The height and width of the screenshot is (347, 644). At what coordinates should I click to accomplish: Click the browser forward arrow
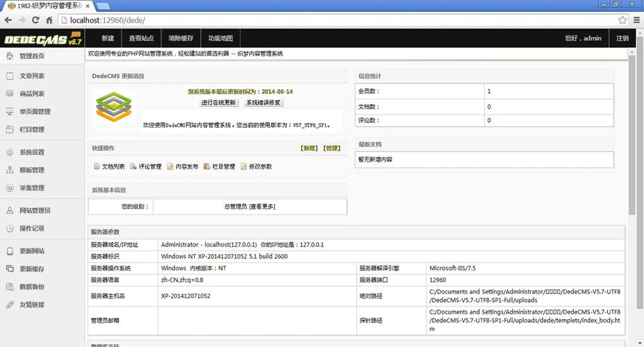[22, 20]
